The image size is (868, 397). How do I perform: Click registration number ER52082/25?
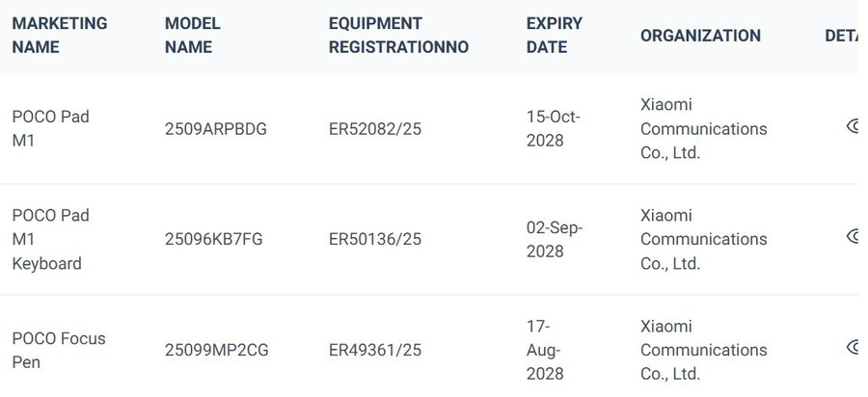click(375, 128)
